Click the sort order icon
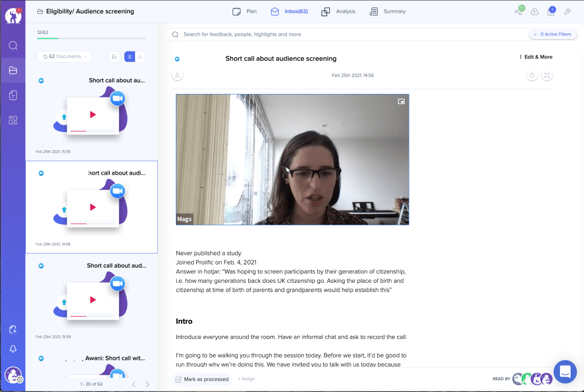Viewport: 584px width, 392px height. coord(114,57)
